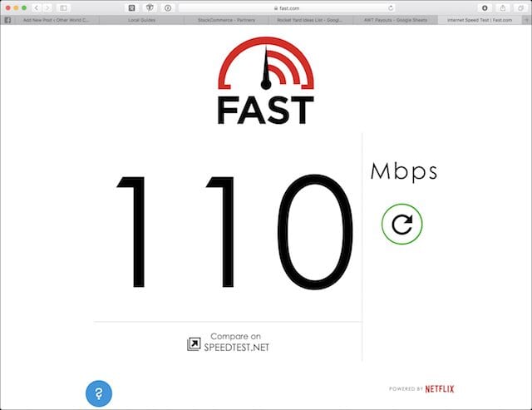Open the pinned Facebook tab
This screenshot has height=410, width=532.
[x=7, y=20]
